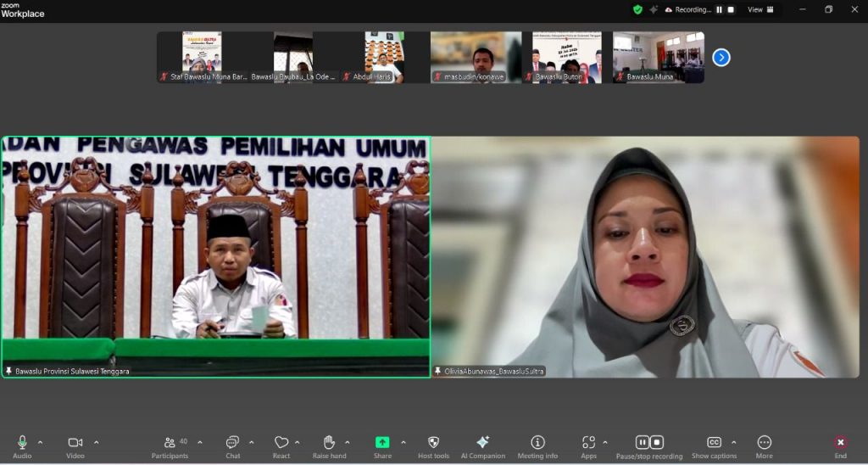
Task: Expand the chevron next to React
Action: 297,442
